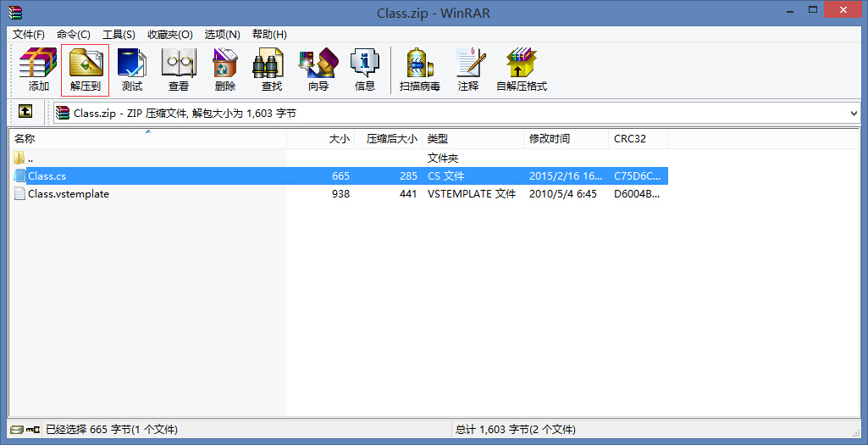
Task: Go up one folder level button
Action: (25, 112)
